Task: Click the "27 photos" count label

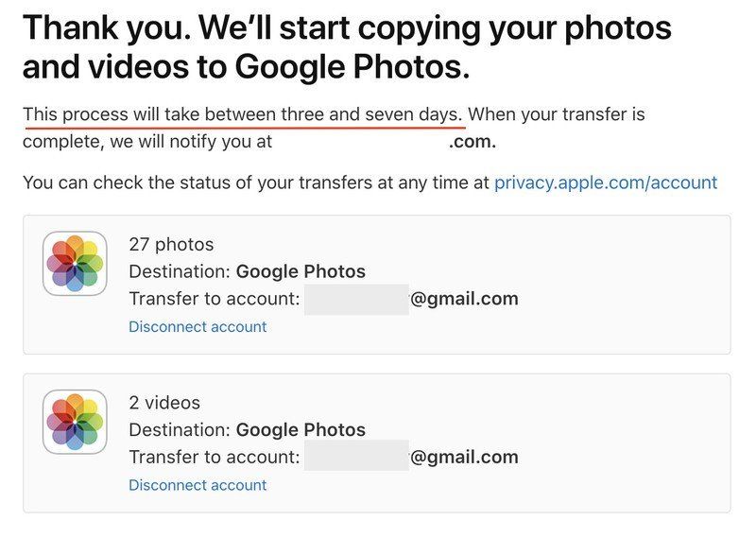Action: click(171, 245)
